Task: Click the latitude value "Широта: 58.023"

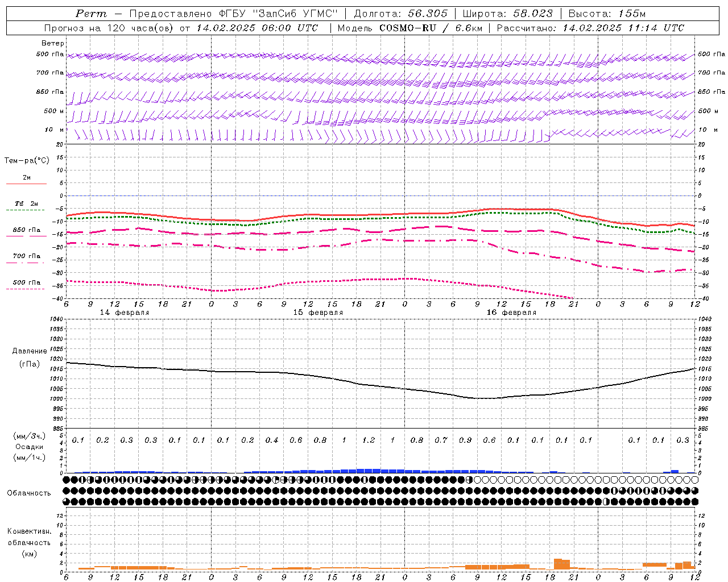Action: 507,14
